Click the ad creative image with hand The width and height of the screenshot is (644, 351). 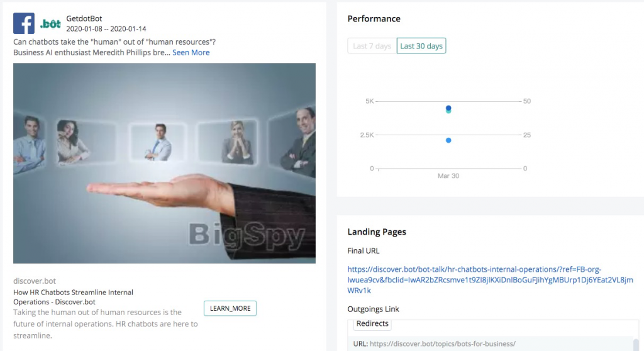coord(164,163)
